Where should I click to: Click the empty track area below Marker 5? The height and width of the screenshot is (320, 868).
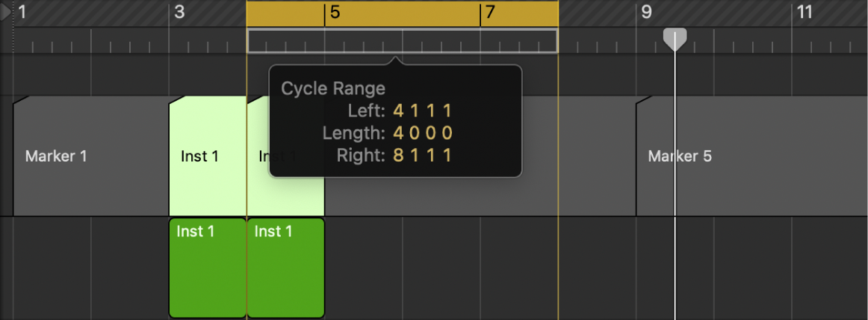coord(747,268)
